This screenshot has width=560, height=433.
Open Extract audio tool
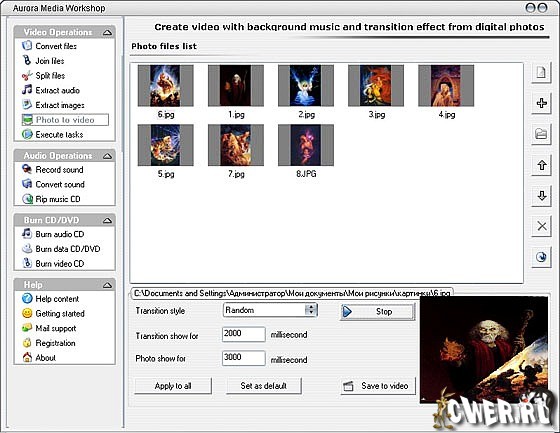(51, 90)
